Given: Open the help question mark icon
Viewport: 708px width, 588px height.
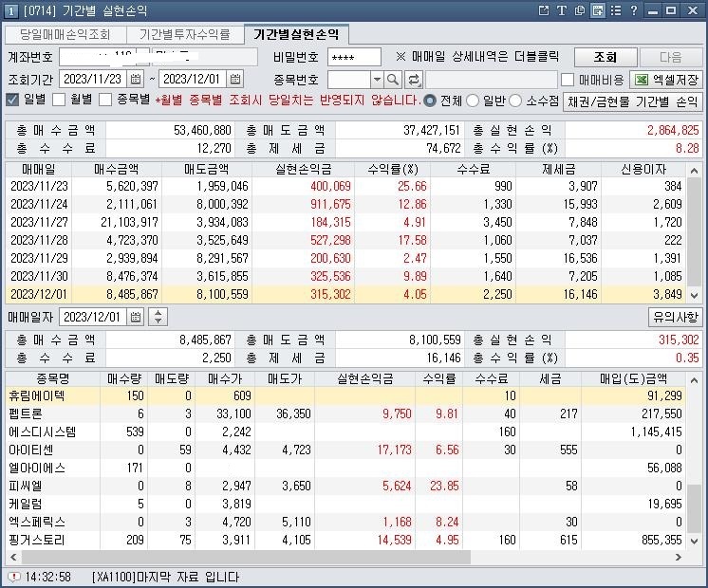Looking at the screenshot, I should 633,10.
